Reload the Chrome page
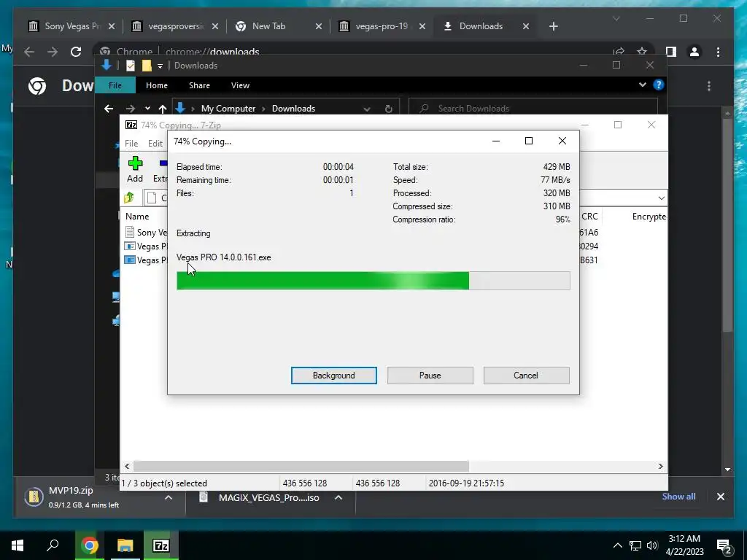This screenshot has height=560, width=747. [76, 52]
